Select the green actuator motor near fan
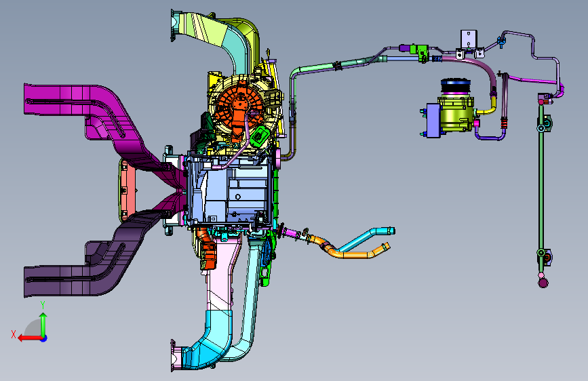The height and width of the screenshot is (381, 588). 260,136
